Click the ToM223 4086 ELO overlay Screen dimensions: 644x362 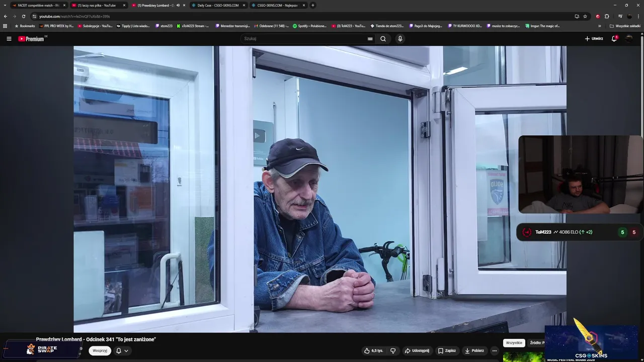click(579, 232)
